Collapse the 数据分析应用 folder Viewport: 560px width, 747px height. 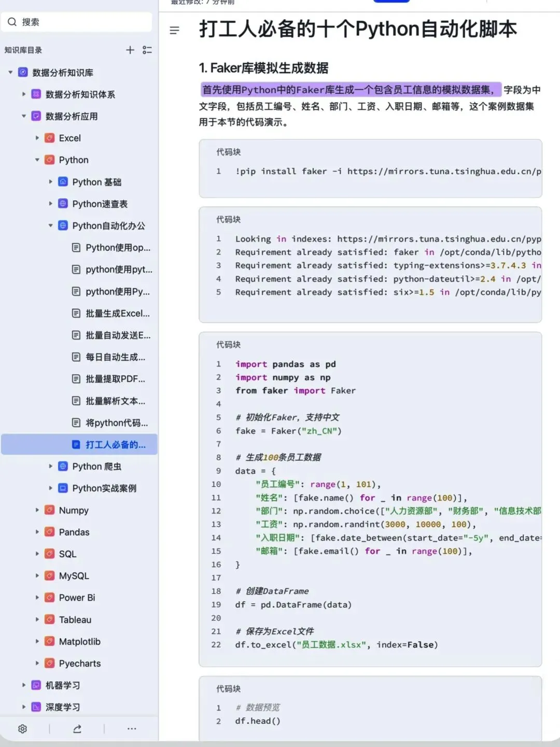[x=24, y=116]
